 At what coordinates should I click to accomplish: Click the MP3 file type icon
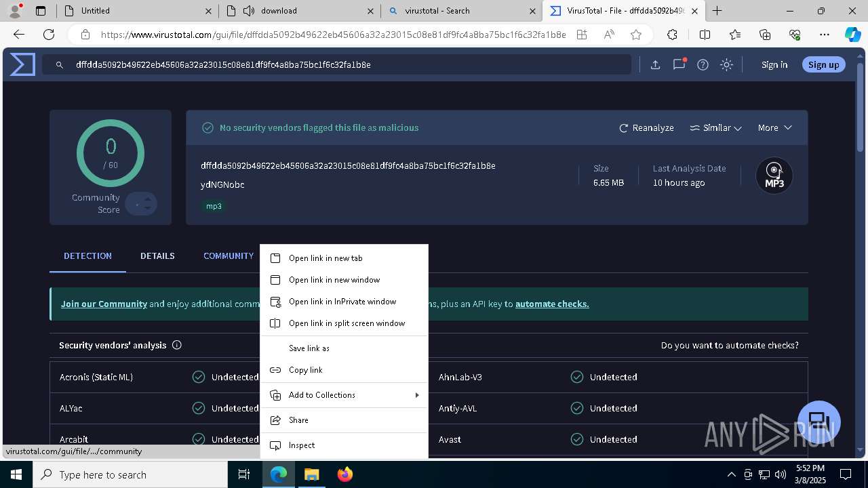coord(774,176)
